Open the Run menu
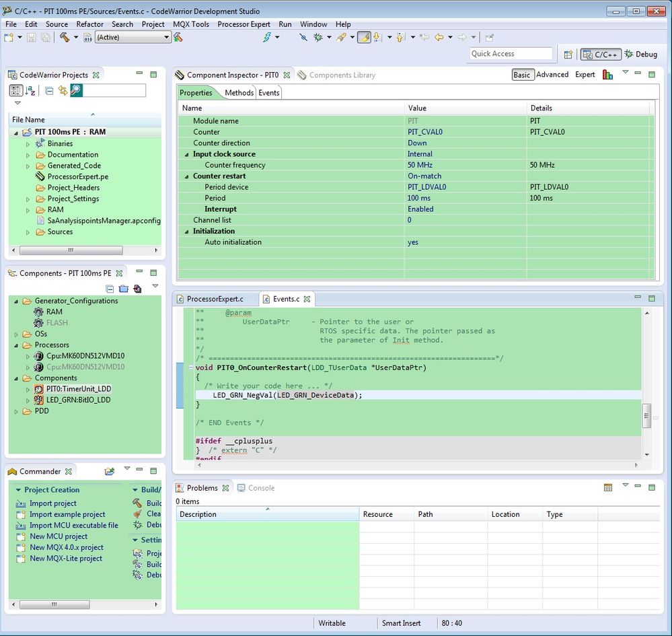The width and height of the screenshot is (672, 636). click(x=285, y=24)
